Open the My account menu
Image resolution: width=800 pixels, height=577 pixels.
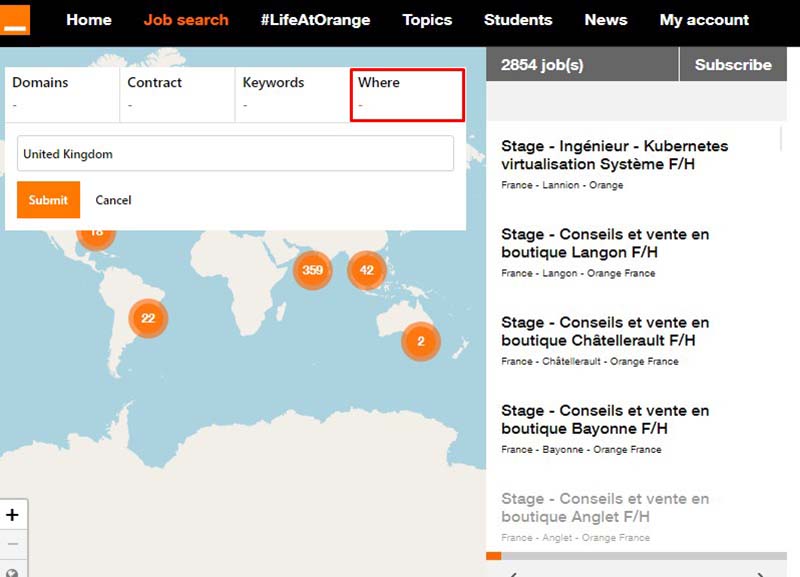(x=704, y=20)
